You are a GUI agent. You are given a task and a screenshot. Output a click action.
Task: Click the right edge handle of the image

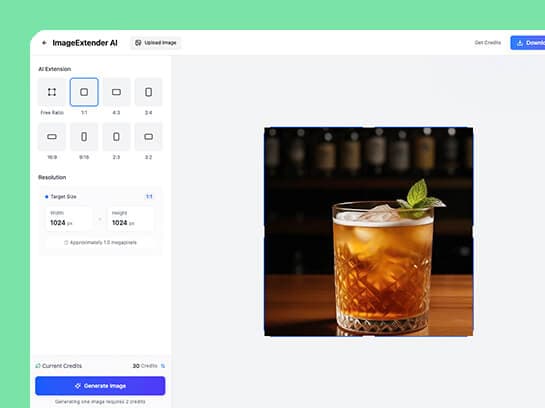click(x=473, y=232)
